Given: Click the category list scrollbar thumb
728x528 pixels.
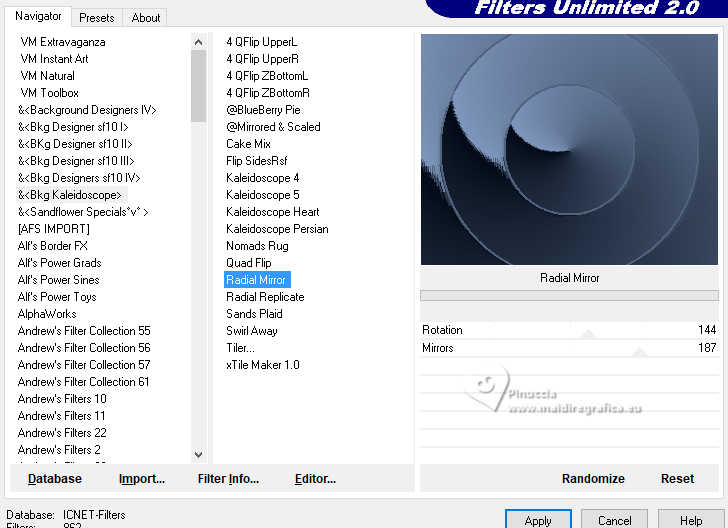Looking at the screenshot, I should coord(198,86).
